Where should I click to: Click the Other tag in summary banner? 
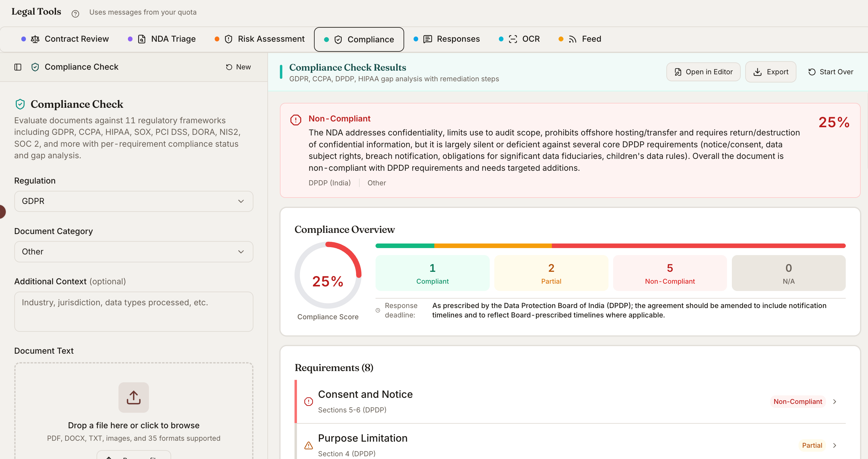tap(376, 183)
